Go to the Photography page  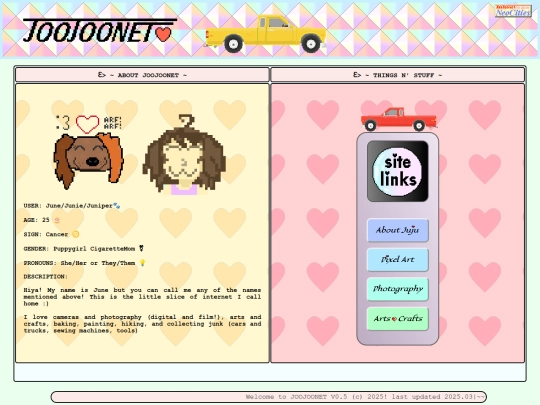click(397, 289)
